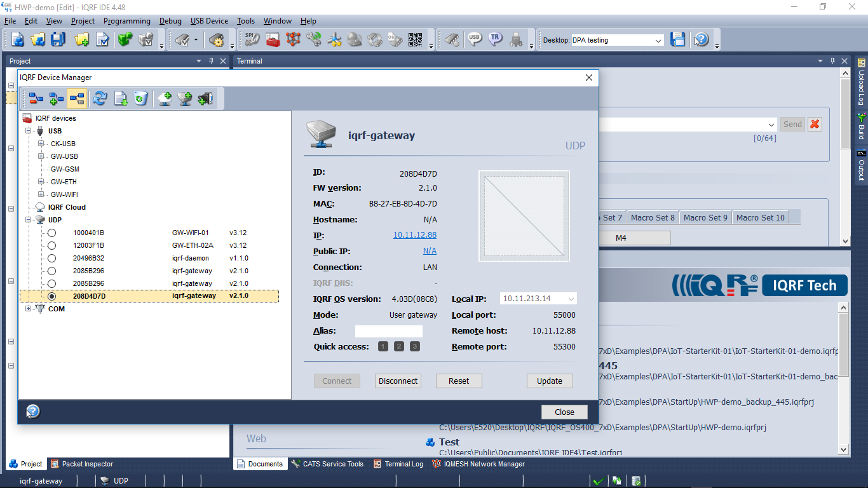Screen dimensions: 868x488
Task: Switch to the Terminal Log tab
Action: tap(398, 464)
